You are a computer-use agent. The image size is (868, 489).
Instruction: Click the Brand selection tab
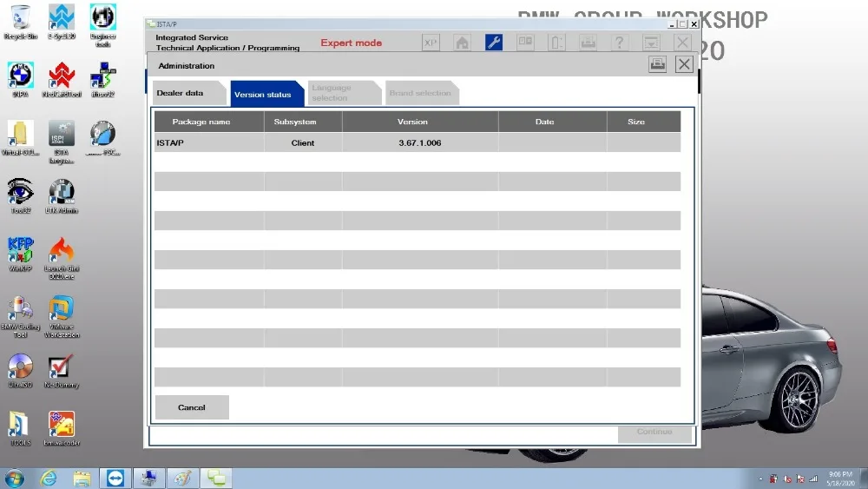click(422, 93)
